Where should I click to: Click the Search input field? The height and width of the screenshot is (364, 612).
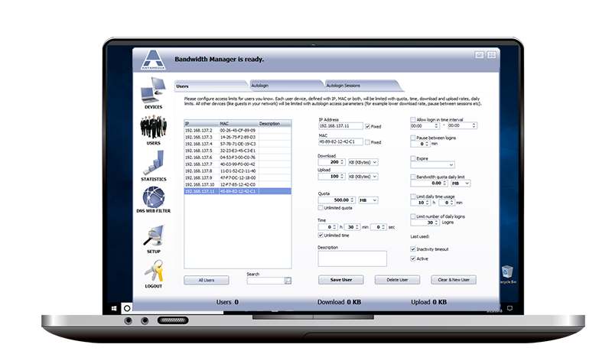265,281
